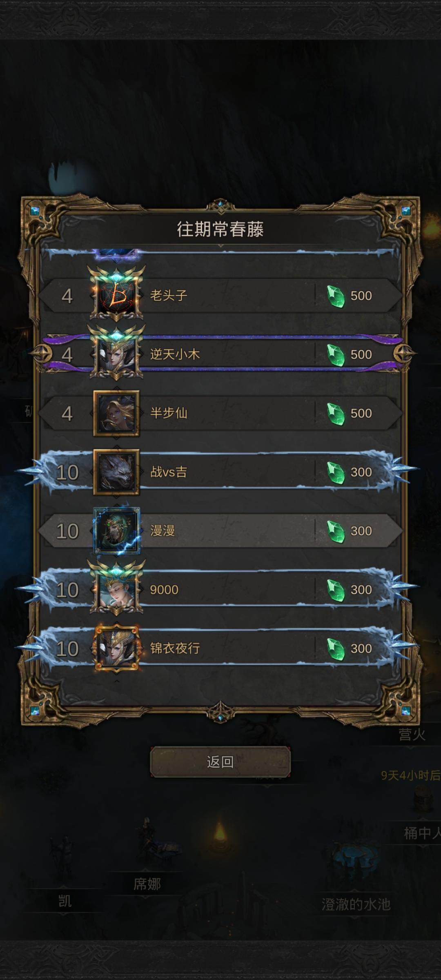The image size is (441, 980).
Task: Tap rank number 10 on 9000's row
Action: (67, 590)
